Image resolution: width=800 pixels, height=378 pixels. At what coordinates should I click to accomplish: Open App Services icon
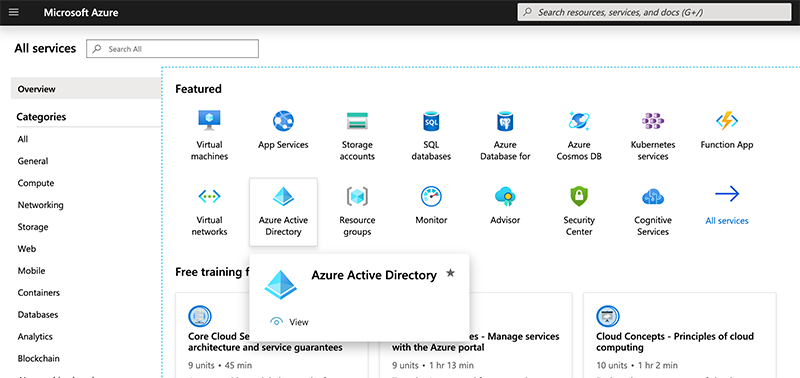pyautogui.click(x=283, y=121)
